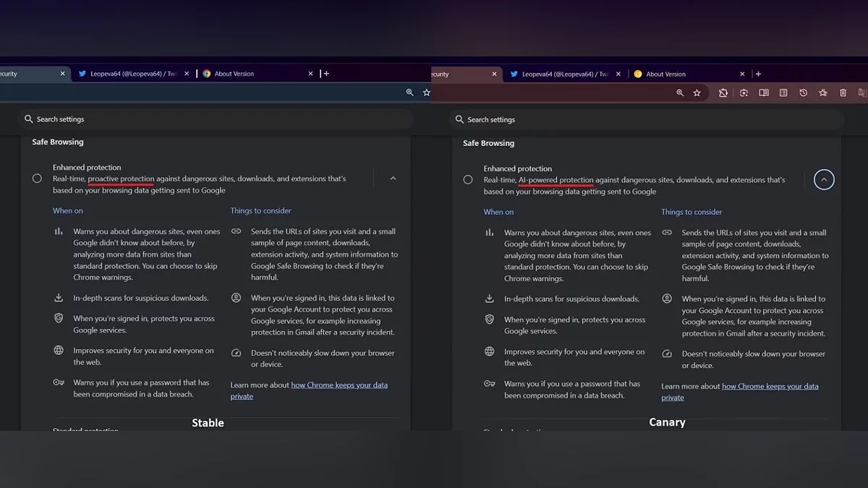Select Enhanced protection radio button in Stable window
Image resolution: width=868 pixels, height=488 pixels.
click(37, 179)
